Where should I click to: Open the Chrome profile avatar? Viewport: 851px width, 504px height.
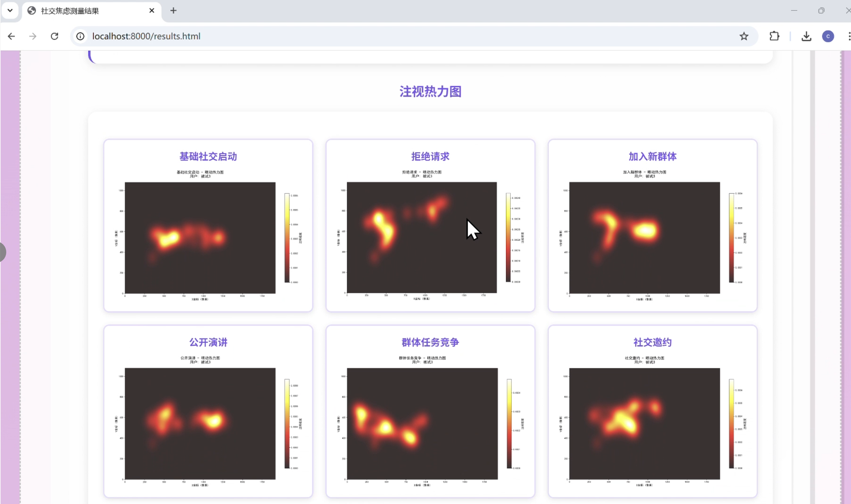coord(828,36)
